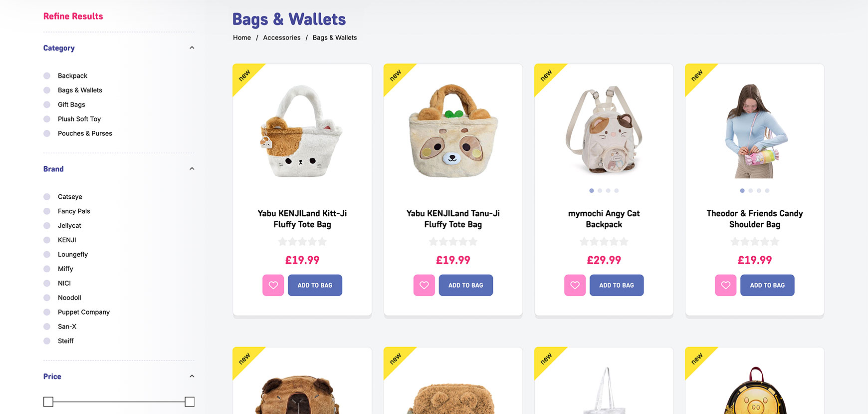Favorite the mymochi Angy Cat Backpack
The image size is (868, 414).
pyautogui.click(x=575, y=285)
